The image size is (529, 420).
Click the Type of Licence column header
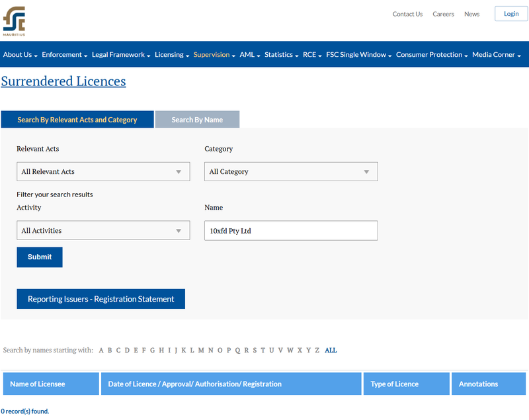coord(406,384)
